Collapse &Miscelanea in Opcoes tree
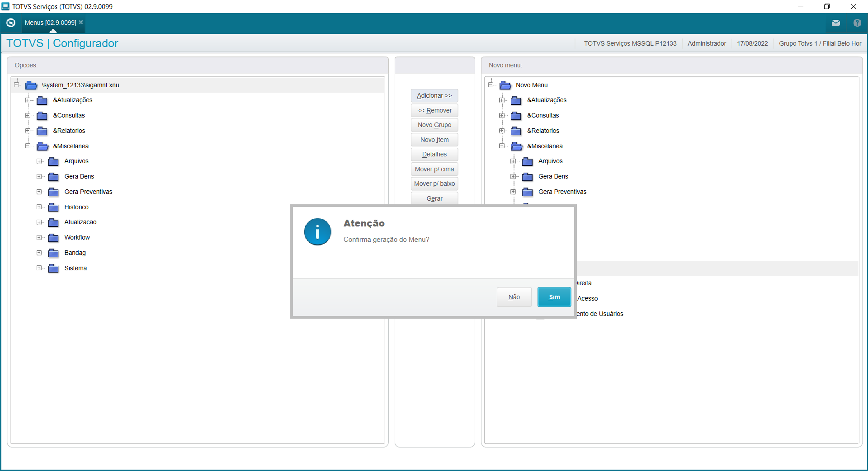Image resolution: width=868 pixels, height=471 pixels. [28, 146]
